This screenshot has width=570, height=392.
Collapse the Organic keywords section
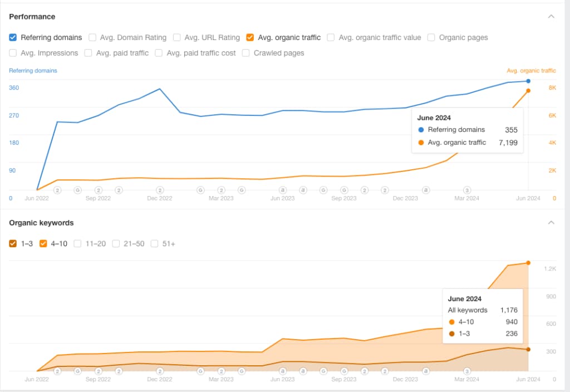click(551, 223)
